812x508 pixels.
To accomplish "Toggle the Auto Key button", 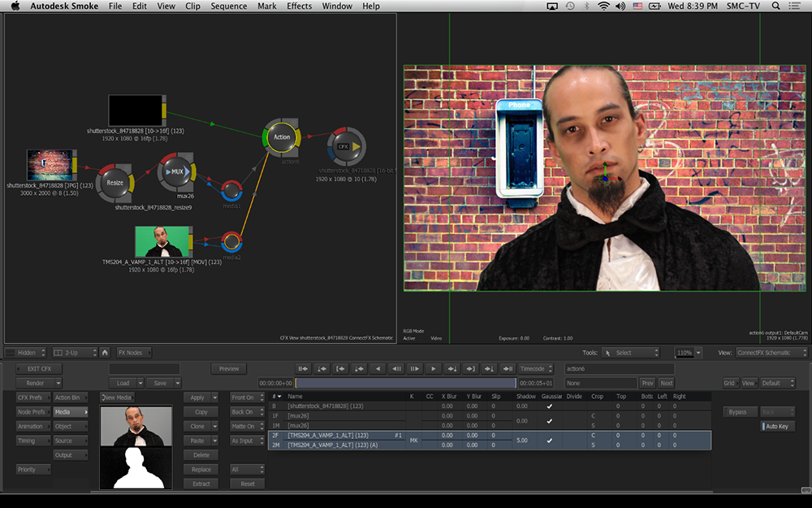I will click(778, 427).
